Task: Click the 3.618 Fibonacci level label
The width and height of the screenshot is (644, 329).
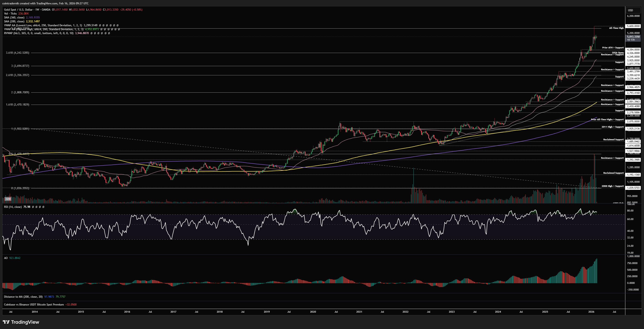Action: pyautogui.click(x=18, y=53)
